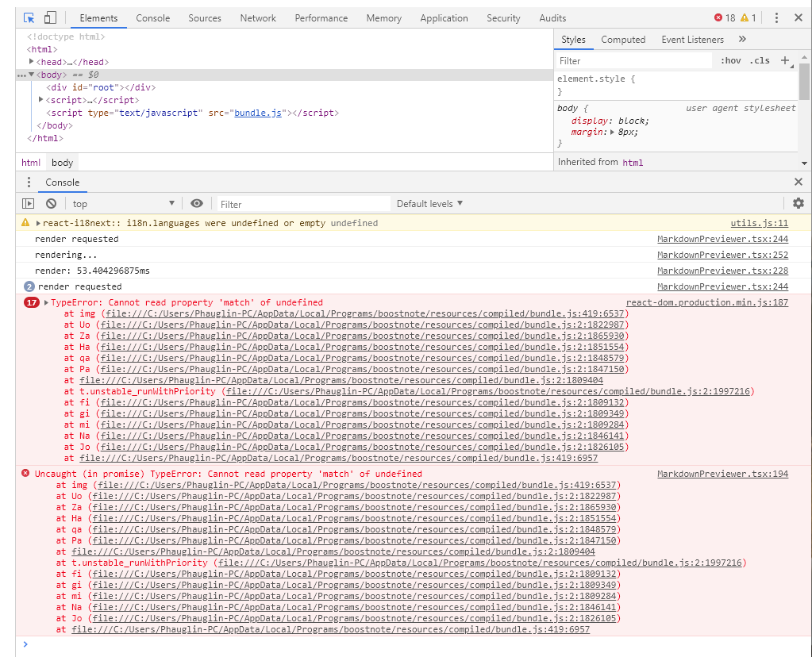Click the Styles Filter input field
This screenshot has height=657, width=812.
click(634, 60)
